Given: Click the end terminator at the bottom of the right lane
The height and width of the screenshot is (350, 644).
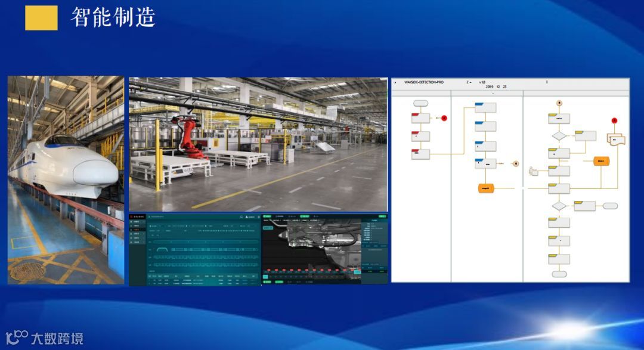Looking at the screenshot, I should [x=559, y=274].
